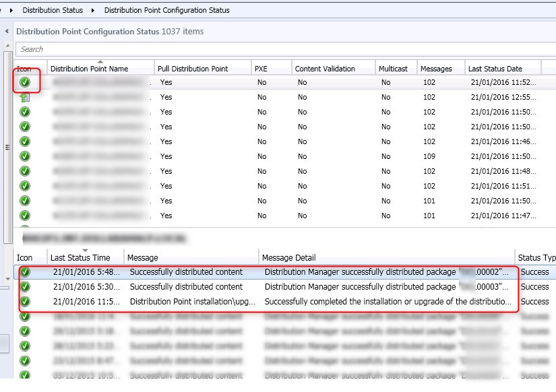Click 'Successfully completed the installation or upgrade' detail
Screen dimensions: 556x392
click(388, 302)
